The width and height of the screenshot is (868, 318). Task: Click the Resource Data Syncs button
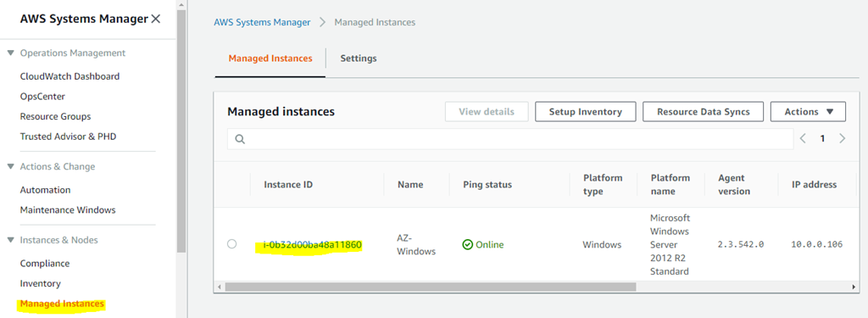coord(703,111)
